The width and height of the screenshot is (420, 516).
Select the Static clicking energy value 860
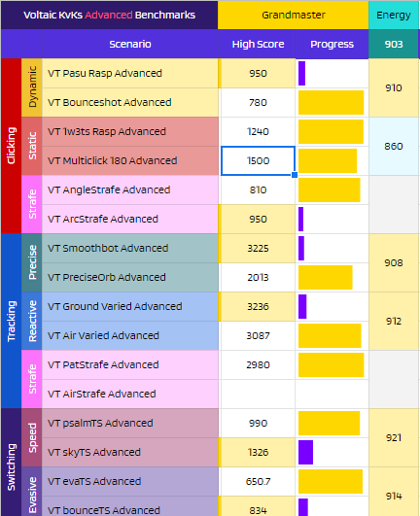[394, 146]
